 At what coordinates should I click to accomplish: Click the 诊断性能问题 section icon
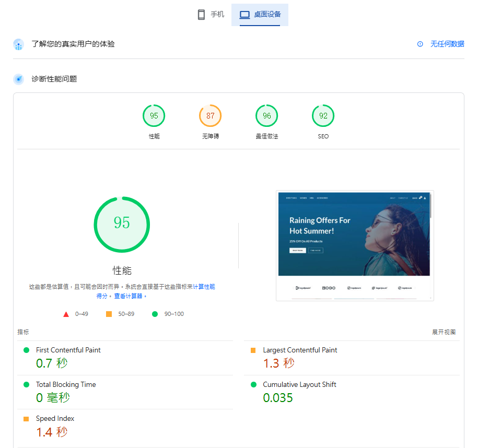pyautogui.click(x=19, y=79)
